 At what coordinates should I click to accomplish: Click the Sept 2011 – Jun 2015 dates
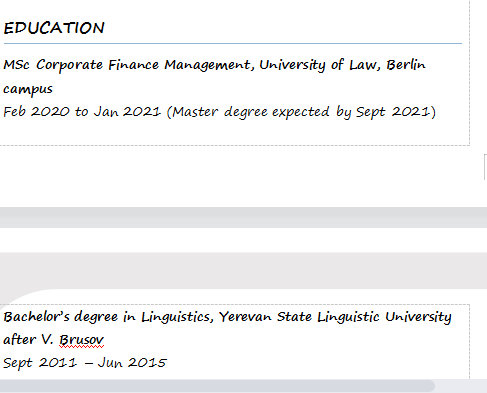pyautogui.click(x=85, y=363)
